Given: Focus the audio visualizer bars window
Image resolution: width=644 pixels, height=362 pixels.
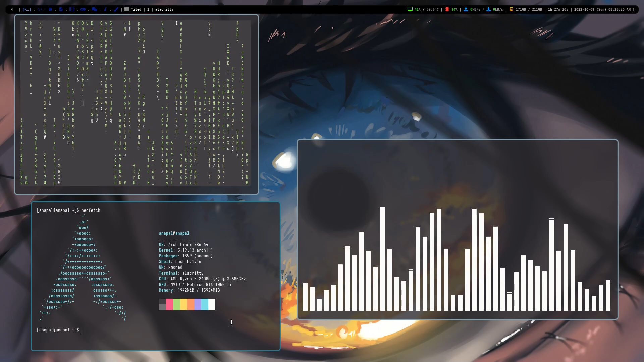Looking at the screenshot, I should pyautogui.click(x=457, y=230).
